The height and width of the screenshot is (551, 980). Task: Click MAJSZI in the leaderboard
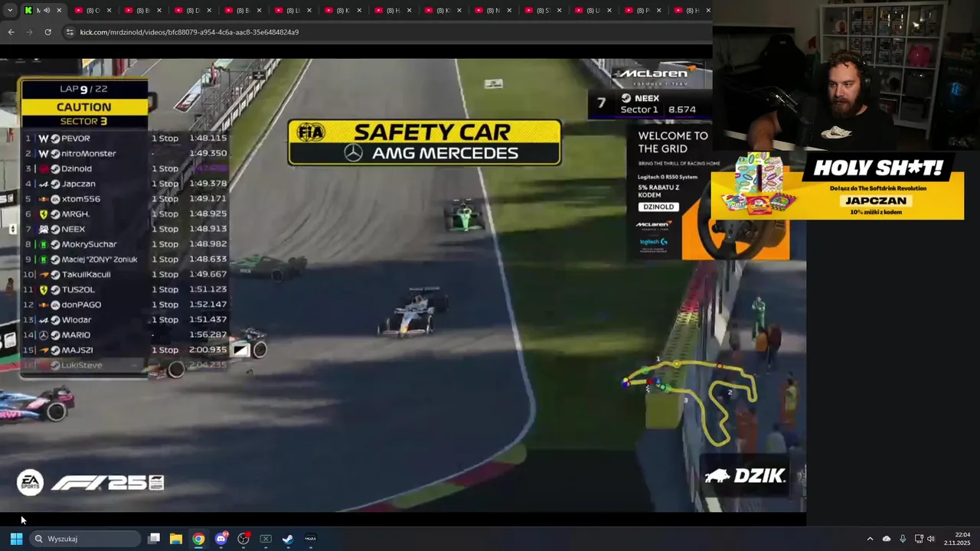[77, 350]
